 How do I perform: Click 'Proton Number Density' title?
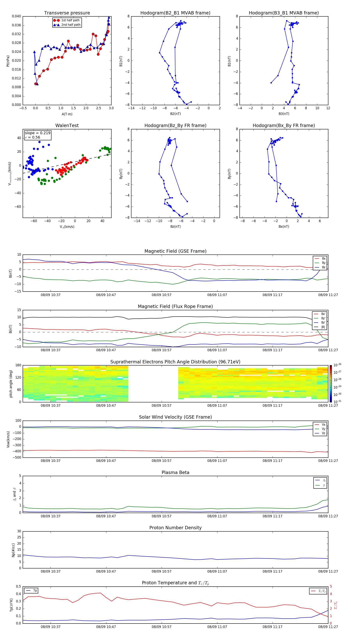(175, 528)
